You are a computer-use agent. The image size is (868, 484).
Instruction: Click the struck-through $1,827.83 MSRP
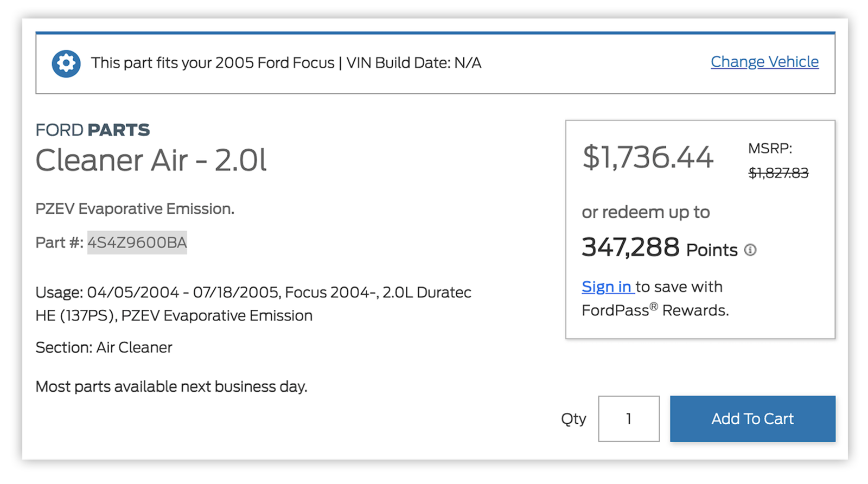click(778, 173)
